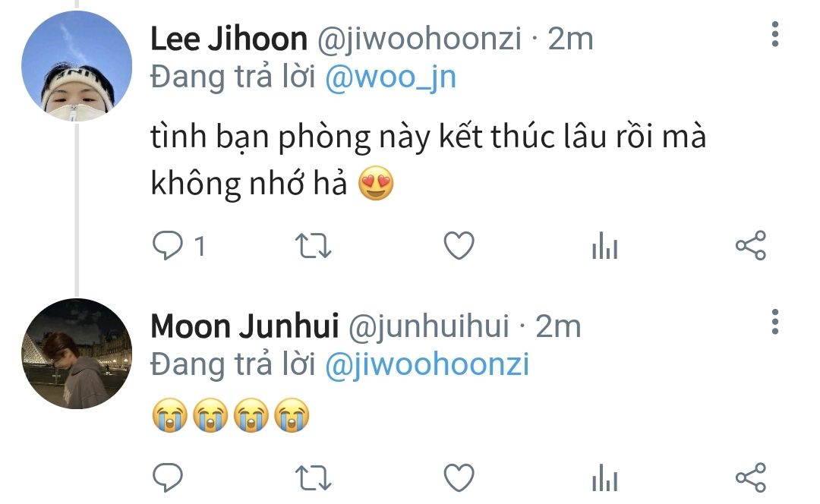
Task: View analytics of Lee Jihoon's tweet
Action: coord(605,245)
